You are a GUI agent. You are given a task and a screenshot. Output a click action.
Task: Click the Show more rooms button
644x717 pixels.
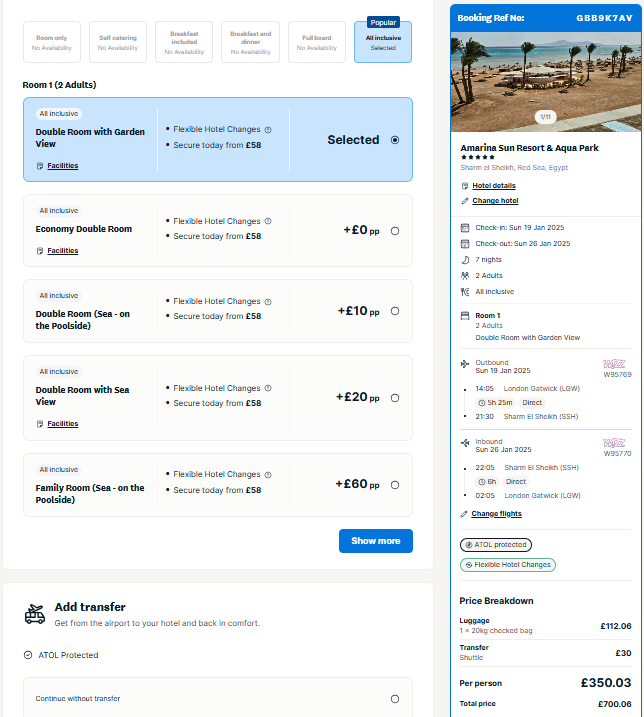(376, 541)
